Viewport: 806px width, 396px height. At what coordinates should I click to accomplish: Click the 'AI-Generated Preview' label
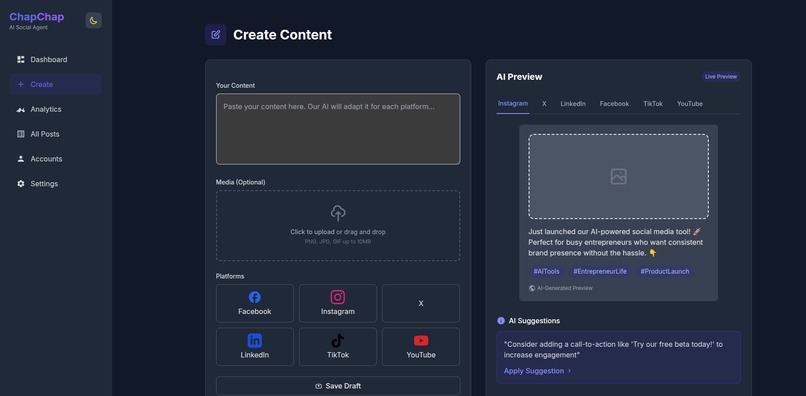(564, 289)
